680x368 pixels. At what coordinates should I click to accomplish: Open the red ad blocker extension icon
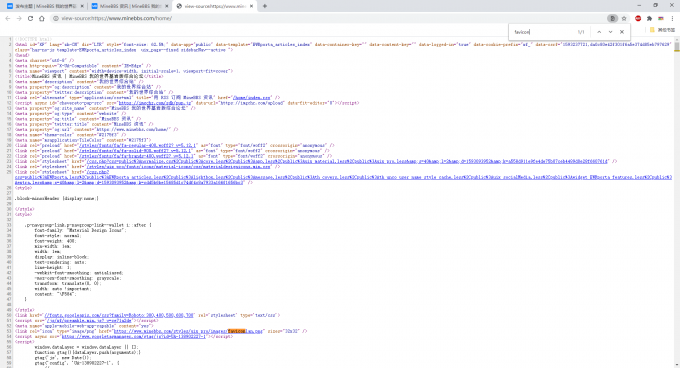coord(638,18)
